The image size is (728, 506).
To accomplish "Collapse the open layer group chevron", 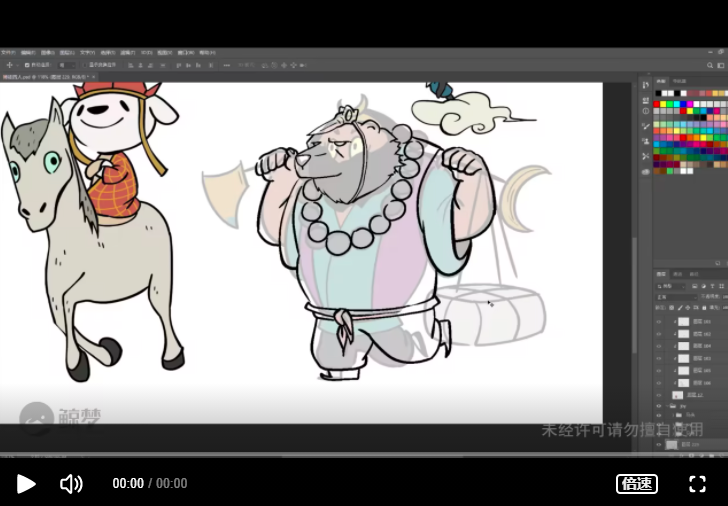I will point(668,406).
